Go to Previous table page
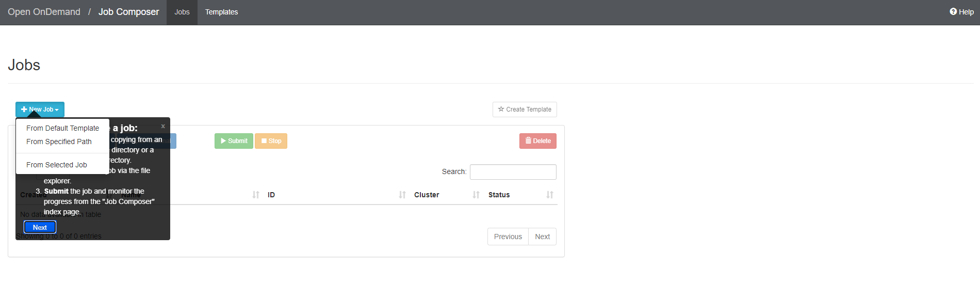Image resolution: width=980 pixels, height=282 pixels. tap(508, 237)
